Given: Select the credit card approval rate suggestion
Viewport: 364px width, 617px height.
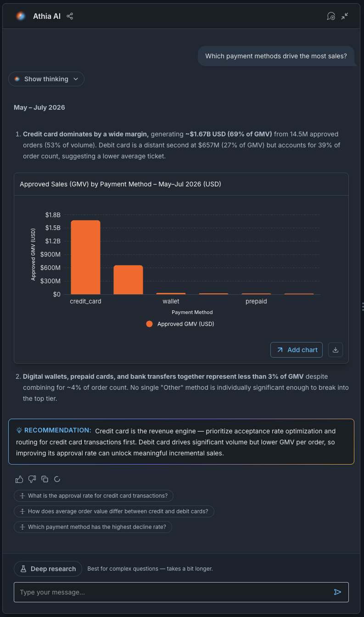Looking at the screenshot, I should click(94, 496).
